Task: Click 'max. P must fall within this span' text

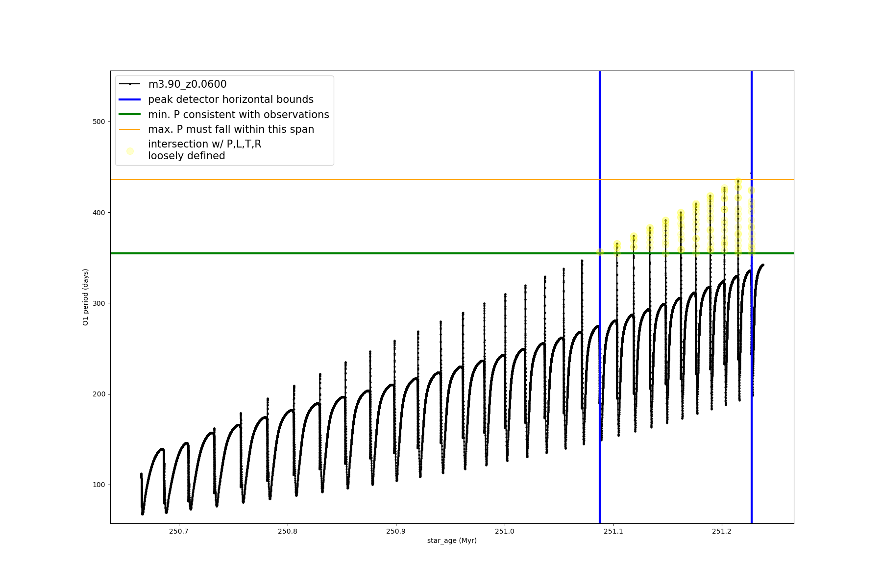Action: tap(231, 129)
